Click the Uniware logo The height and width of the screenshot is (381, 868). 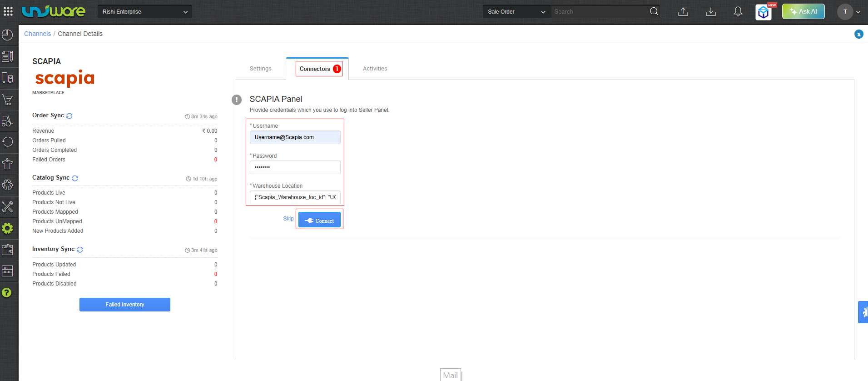53,11
